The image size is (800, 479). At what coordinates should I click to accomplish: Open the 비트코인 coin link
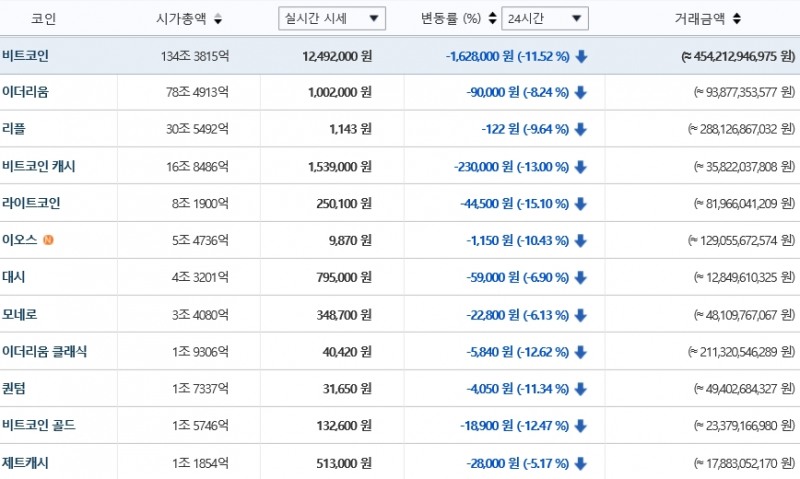pos(26,56)
